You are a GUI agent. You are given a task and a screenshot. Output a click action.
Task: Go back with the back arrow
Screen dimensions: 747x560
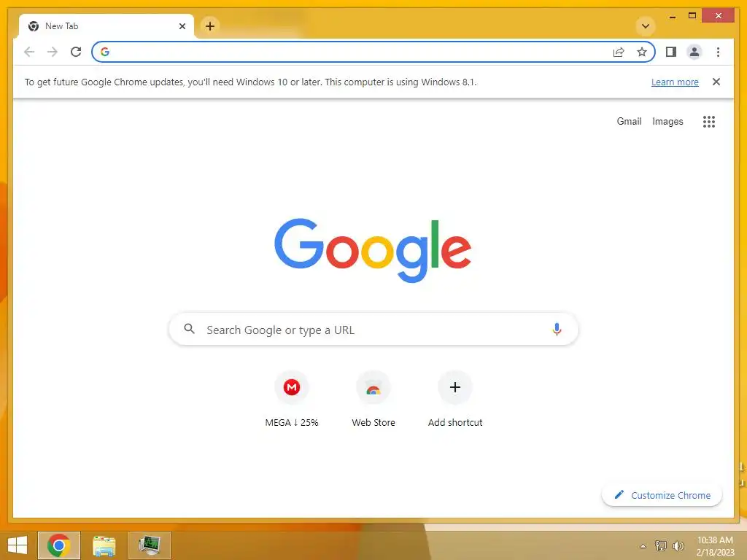29,52
